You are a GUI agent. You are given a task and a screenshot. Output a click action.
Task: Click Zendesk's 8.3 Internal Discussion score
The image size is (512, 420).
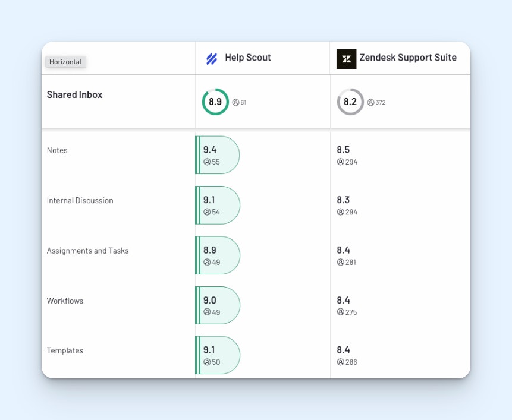click(343, 200)
